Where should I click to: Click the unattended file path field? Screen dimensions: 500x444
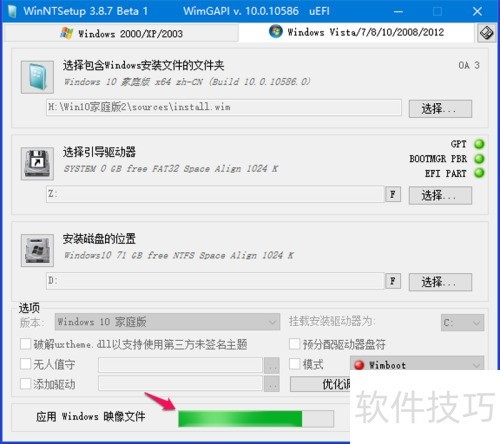coord(180,365)
